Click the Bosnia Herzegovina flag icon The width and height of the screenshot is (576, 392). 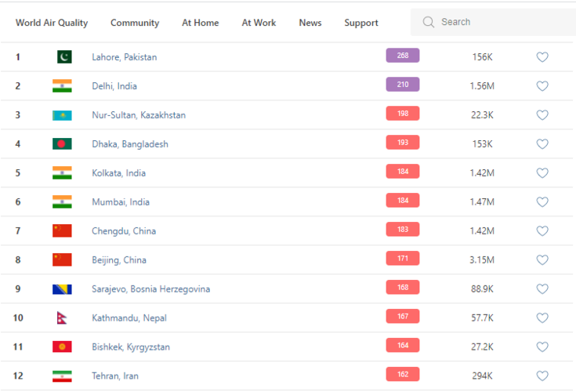coord(62,289)
